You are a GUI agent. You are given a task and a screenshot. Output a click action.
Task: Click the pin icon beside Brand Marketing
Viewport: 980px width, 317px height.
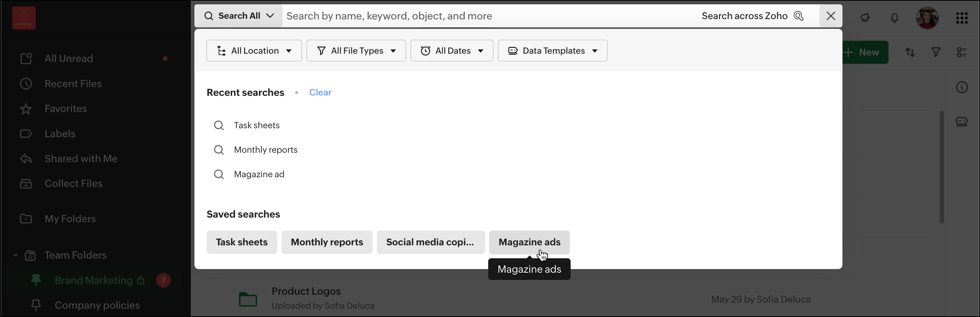(x=36, y=280)
